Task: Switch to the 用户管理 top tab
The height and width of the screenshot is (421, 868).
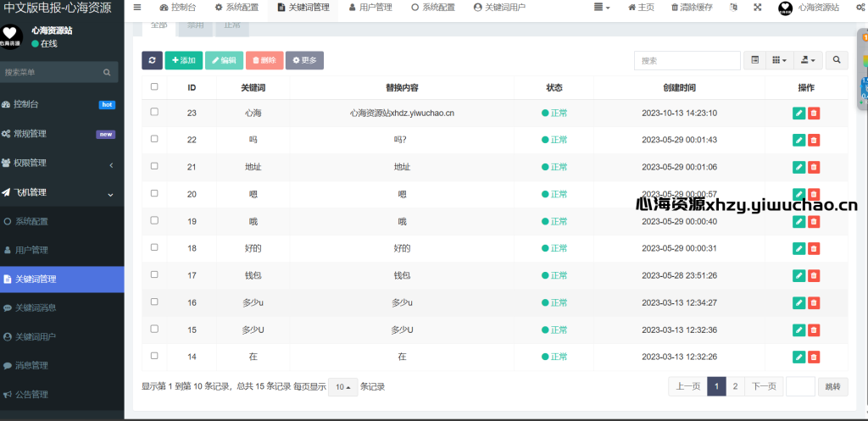Action: click(370, 8)
